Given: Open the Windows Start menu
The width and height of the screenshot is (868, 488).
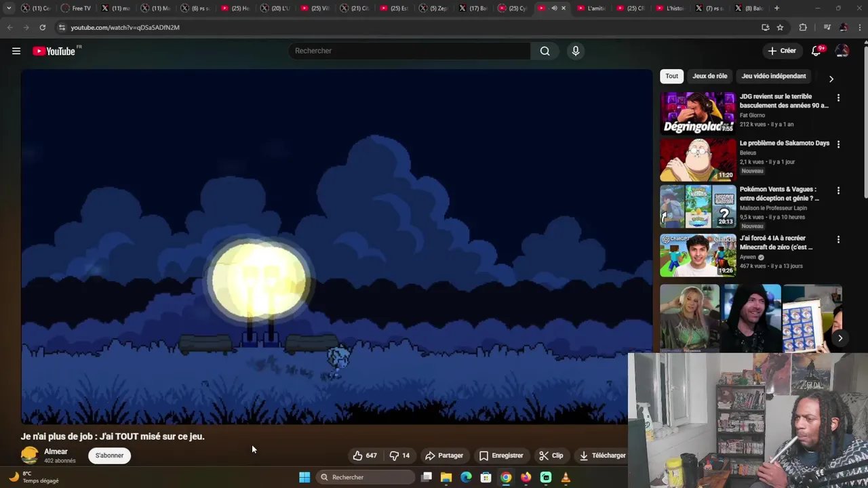Looking at the screenshot, I should point(304,477).
